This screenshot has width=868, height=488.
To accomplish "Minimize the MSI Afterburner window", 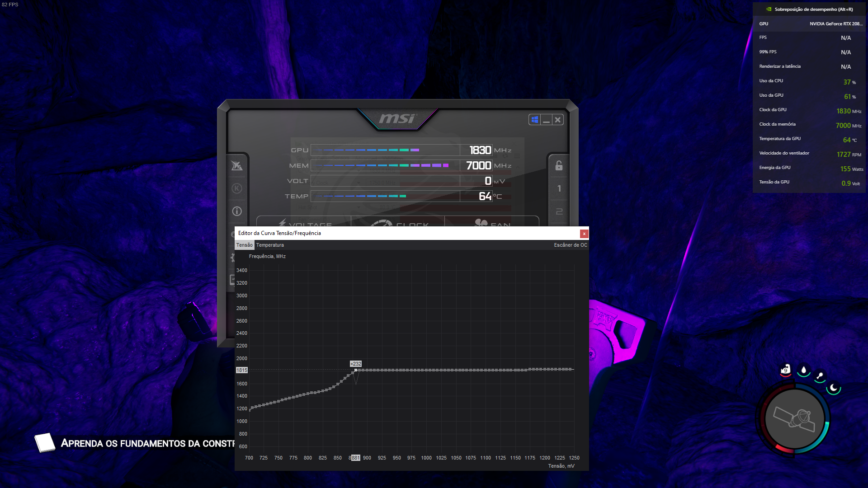I will [546, 120].
